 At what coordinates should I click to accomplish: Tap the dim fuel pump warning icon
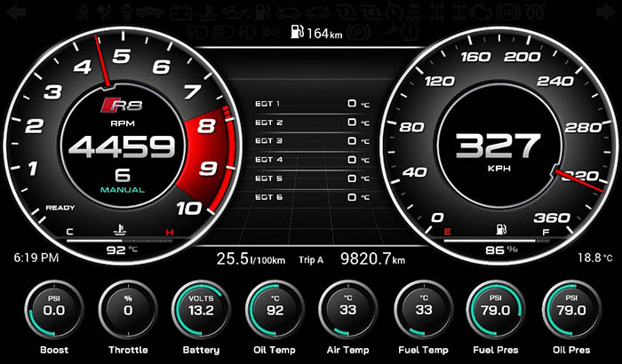(262, 12)
